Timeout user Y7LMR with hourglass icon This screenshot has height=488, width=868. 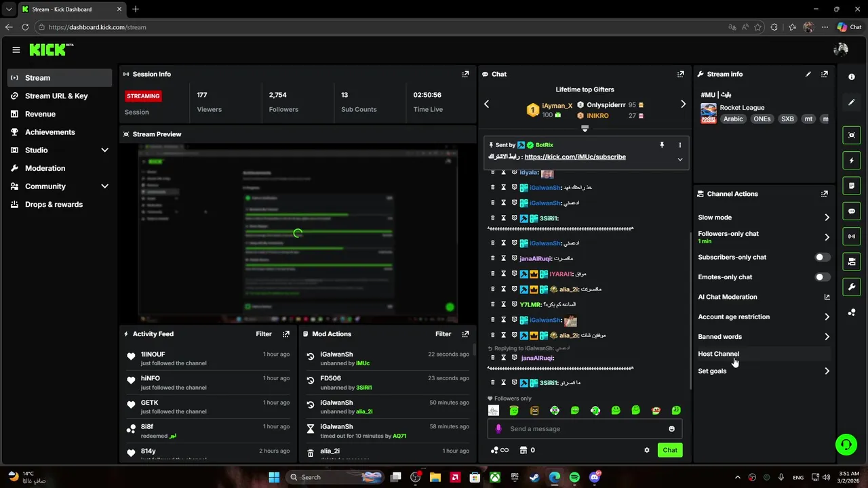(504, 304)
